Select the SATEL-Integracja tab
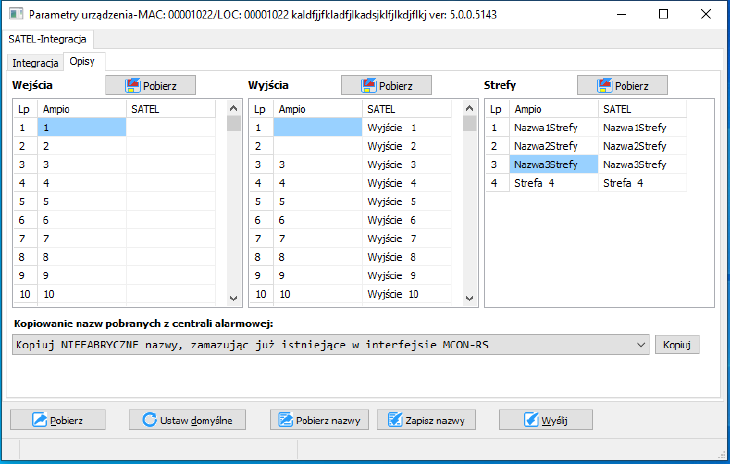Viewport: 730px width, 464px height. [x=47, y=39]
